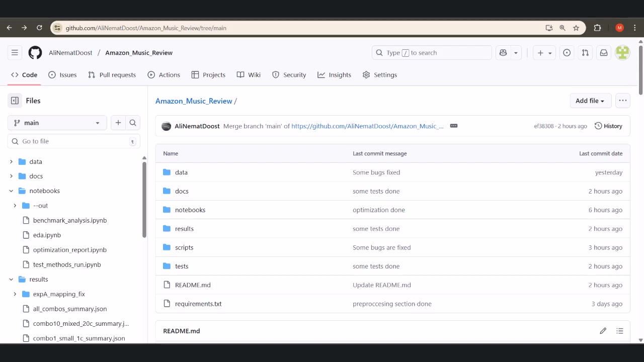This screenshot has height=362, width=644.
Task: Open the Projects tab
Action: click(208, 75)
